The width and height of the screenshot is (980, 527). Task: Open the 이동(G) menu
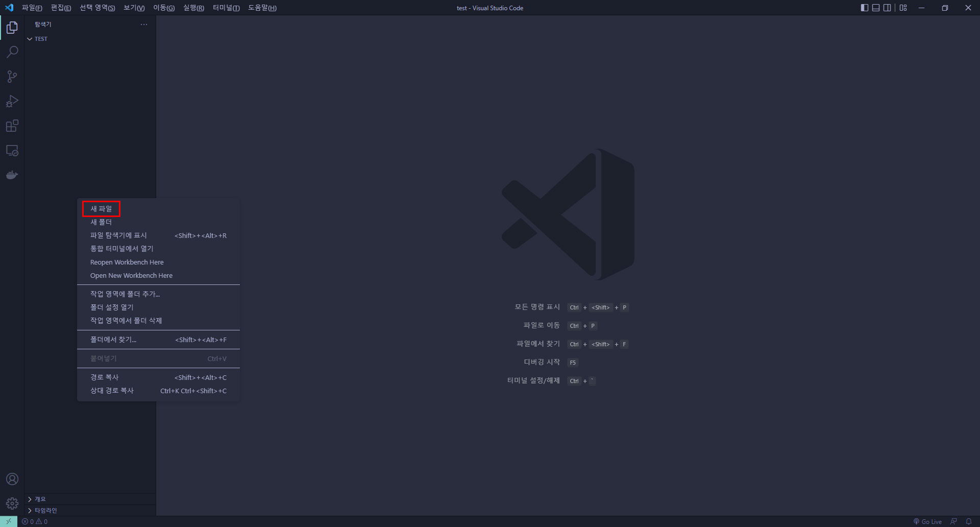click(x=164, y=8)
